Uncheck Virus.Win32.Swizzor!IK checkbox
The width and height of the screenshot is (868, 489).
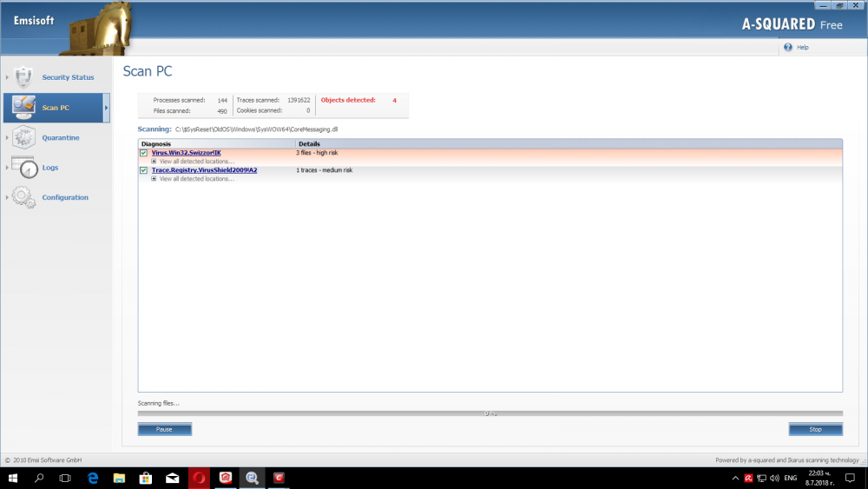[143, 153]
